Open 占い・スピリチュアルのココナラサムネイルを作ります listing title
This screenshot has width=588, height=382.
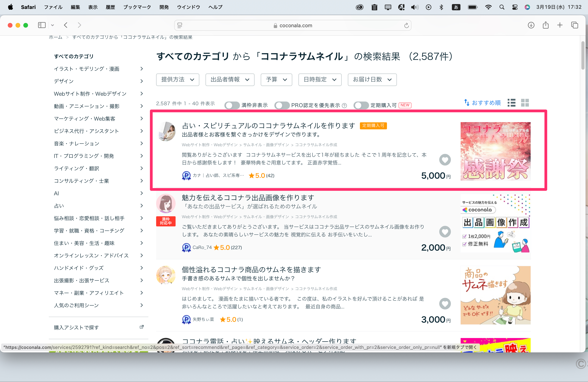269,126
